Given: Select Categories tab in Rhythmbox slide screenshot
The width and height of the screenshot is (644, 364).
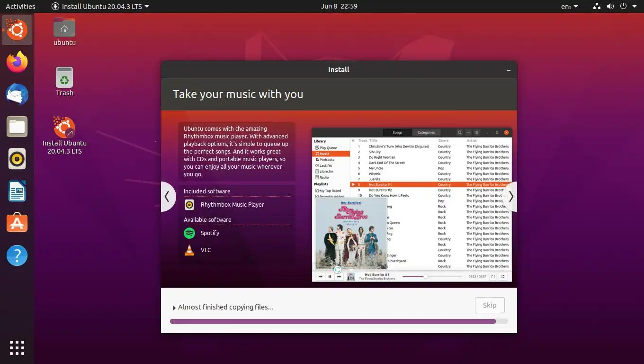Looking at the screenshot, I should point(426,133).
